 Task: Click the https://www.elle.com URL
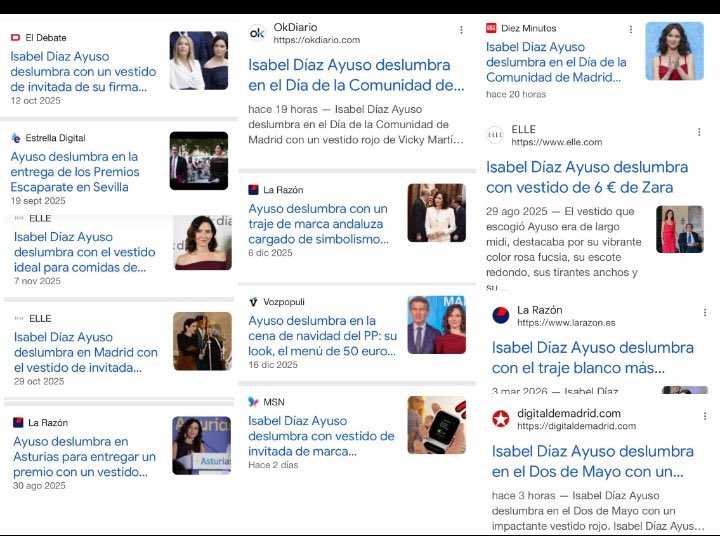(x=557, y=142)
